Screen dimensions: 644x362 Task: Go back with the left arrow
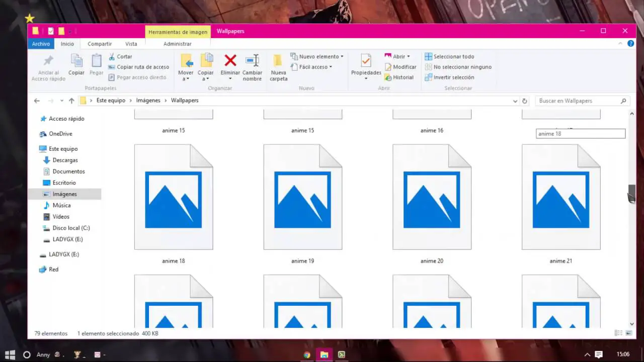point(37,101)
